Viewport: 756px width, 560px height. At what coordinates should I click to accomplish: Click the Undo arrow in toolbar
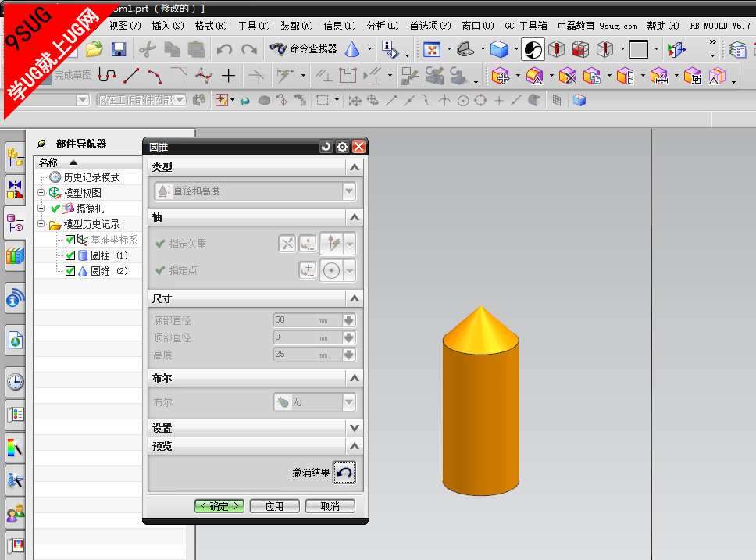click(224, 49)
